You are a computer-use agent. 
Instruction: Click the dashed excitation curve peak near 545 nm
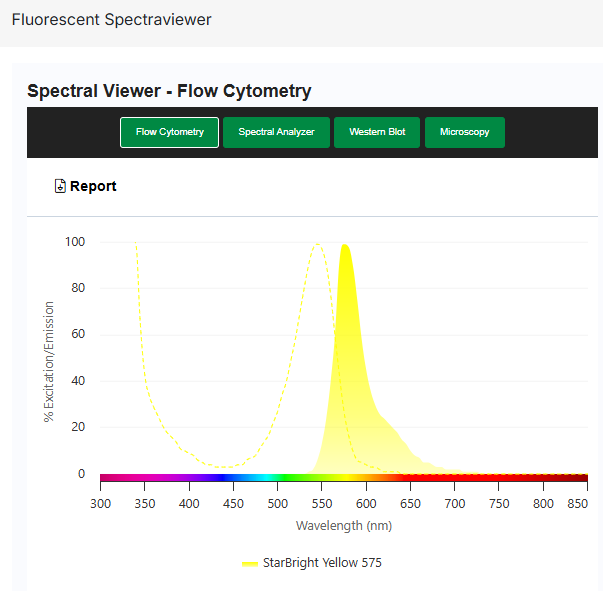(x=317, y=244)
